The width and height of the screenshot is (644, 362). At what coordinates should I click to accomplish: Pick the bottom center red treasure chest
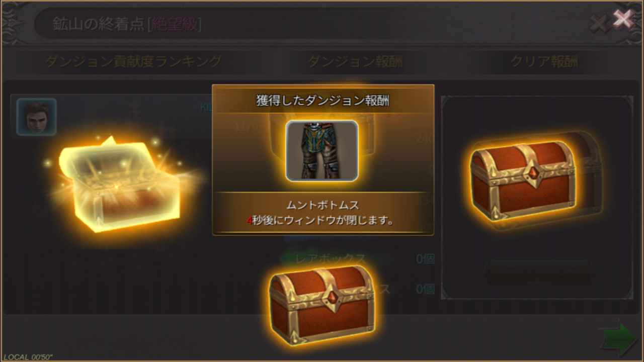[x=322, y=304]
